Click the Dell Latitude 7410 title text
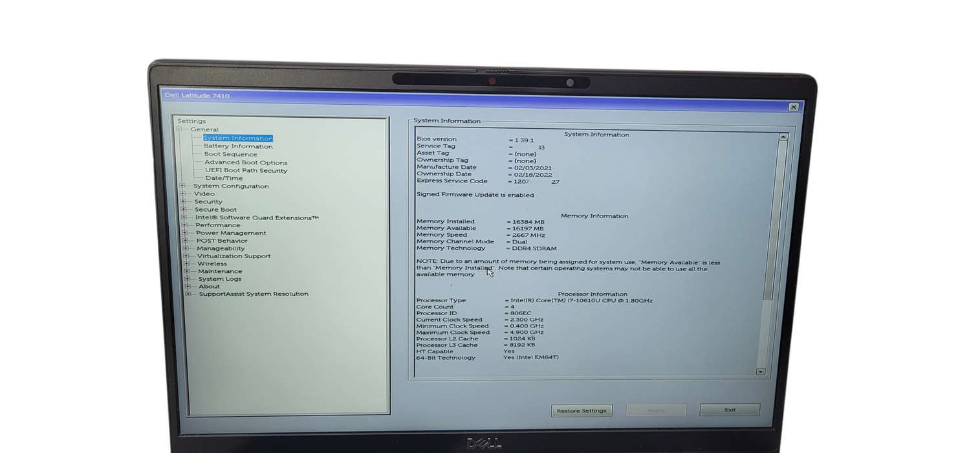Screen dimensions: 980x453 197,96
